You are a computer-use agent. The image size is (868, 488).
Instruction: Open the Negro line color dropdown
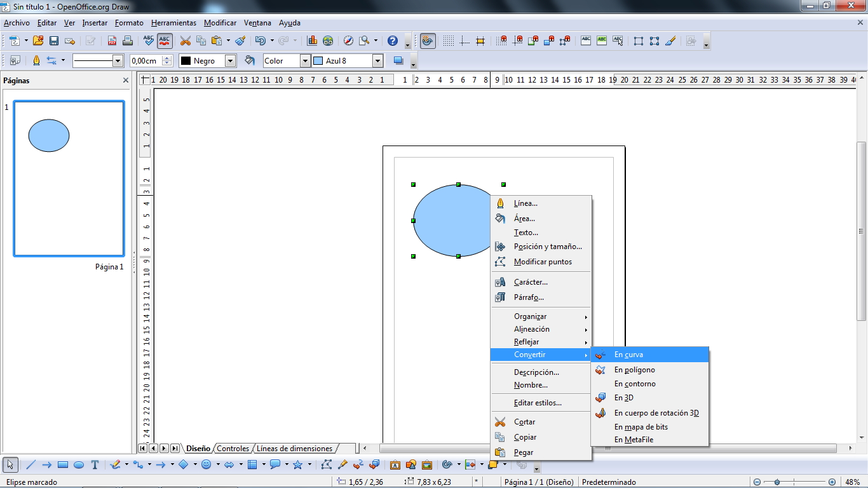click(230, 61)
